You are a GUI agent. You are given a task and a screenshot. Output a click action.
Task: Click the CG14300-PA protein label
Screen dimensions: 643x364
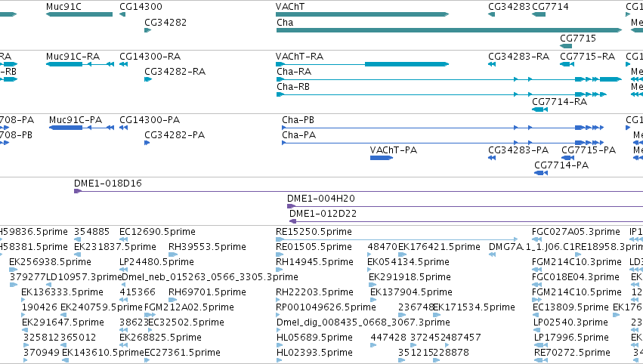[x=150, y=119]
